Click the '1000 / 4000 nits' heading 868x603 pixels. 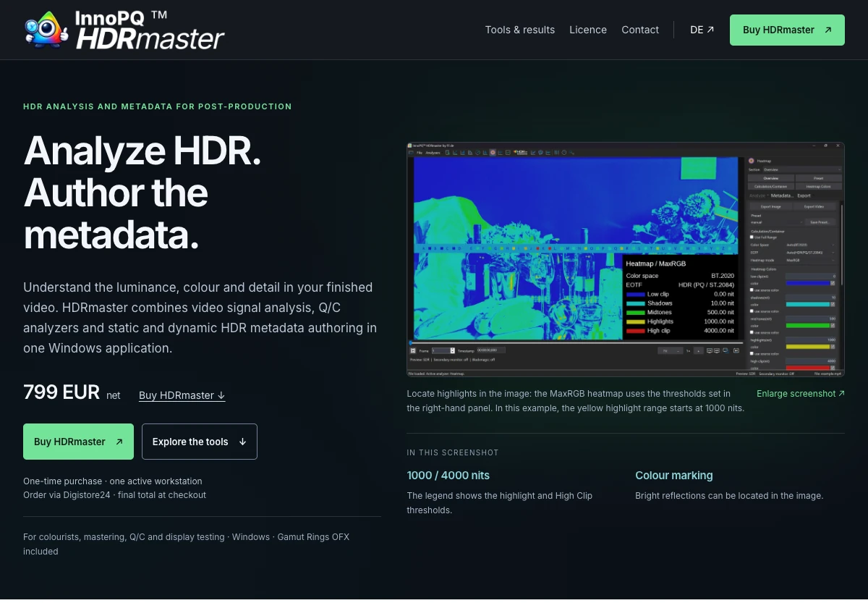point(448,476)
